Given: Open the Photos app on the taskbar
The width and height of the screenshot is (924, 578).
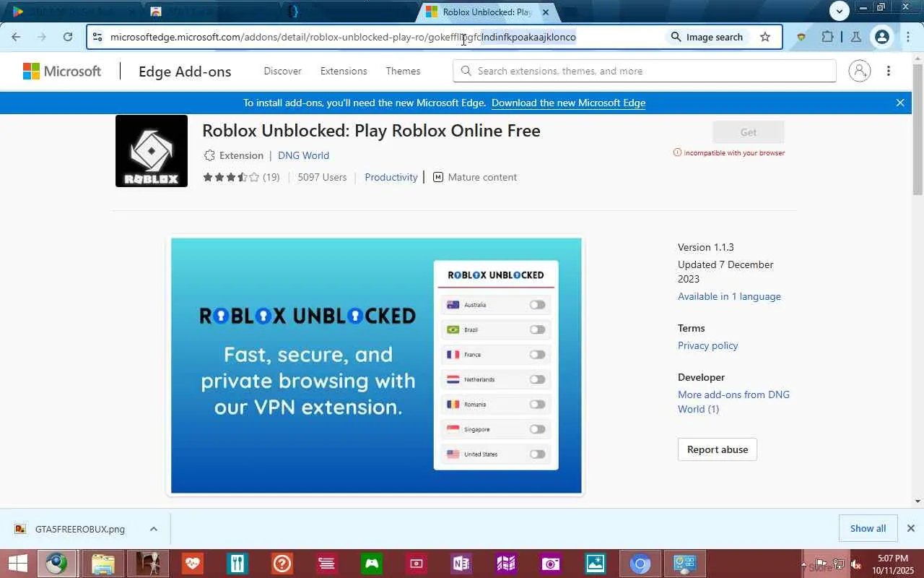Looking at the screenshot, I should click(x=595, y=564).
